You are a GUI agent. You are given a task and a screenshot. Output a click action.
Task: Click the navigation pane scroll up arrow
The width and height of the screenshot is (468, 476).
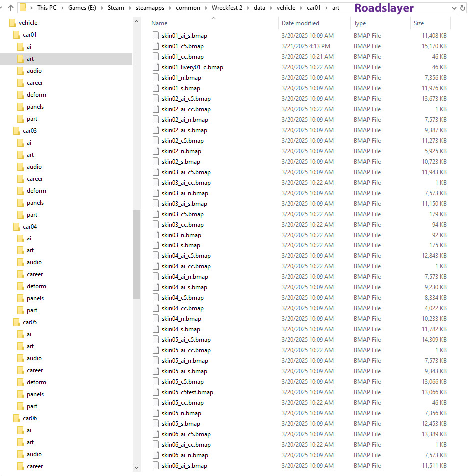[x=136, y=21]
